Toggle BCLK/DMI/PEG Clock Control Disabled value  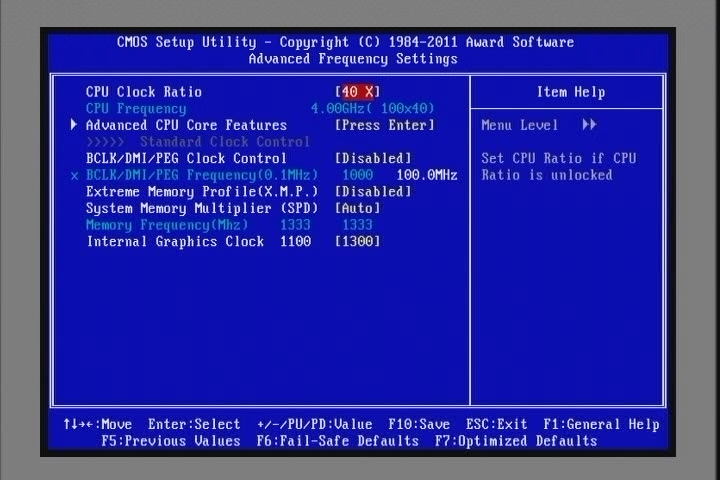click(x=373, y=158)
